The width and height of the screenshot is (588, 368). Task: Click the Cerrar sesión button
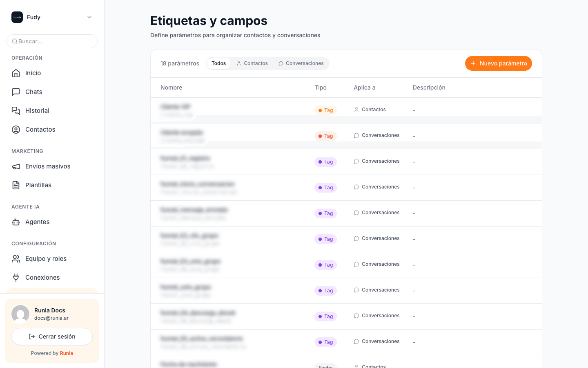click(x=52, y=337)
